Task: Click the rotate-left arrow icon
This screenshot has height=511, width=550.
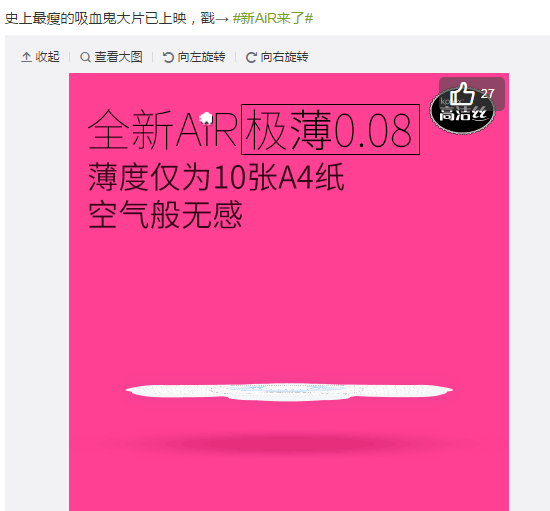Action: pyautogui.click(x=168, y=57)
